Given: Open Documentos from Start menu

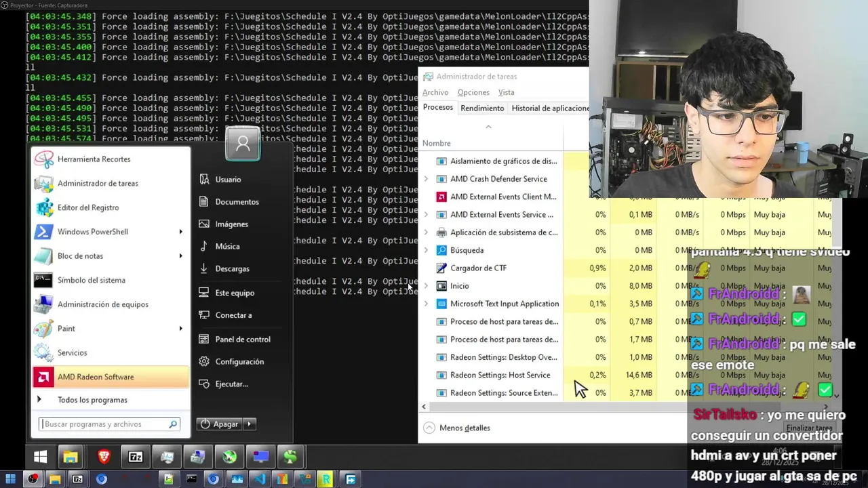Looking at the screenshot, I should pos(237,202).
